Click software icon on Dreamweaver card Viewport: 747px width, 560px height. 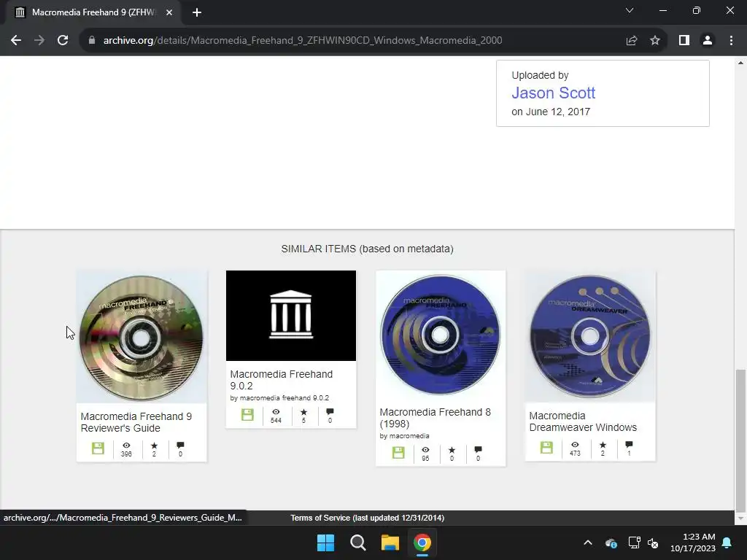(546, 447)
